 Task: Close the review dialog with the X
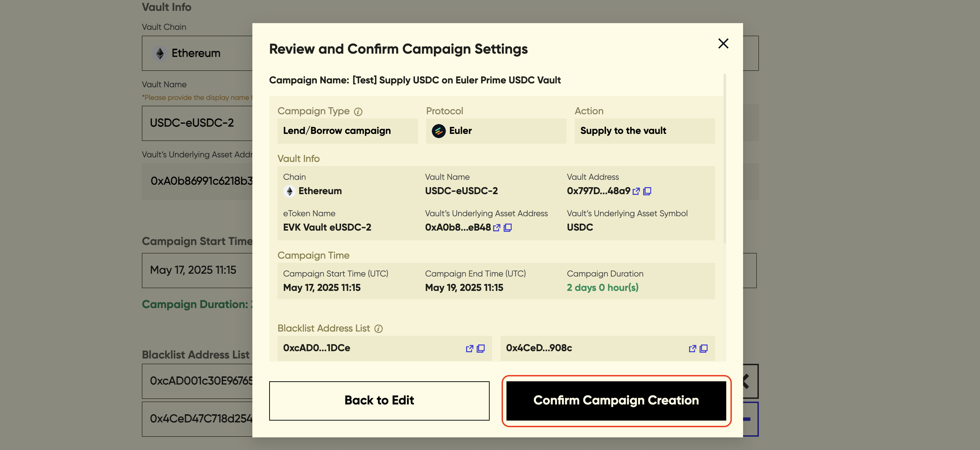click(723, 43)
